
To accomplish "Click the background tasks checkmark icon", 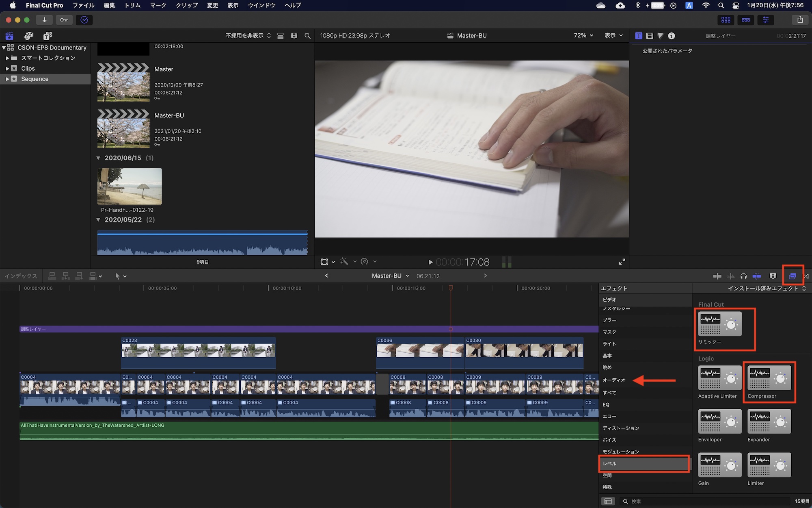I will (x=84, y=20).
